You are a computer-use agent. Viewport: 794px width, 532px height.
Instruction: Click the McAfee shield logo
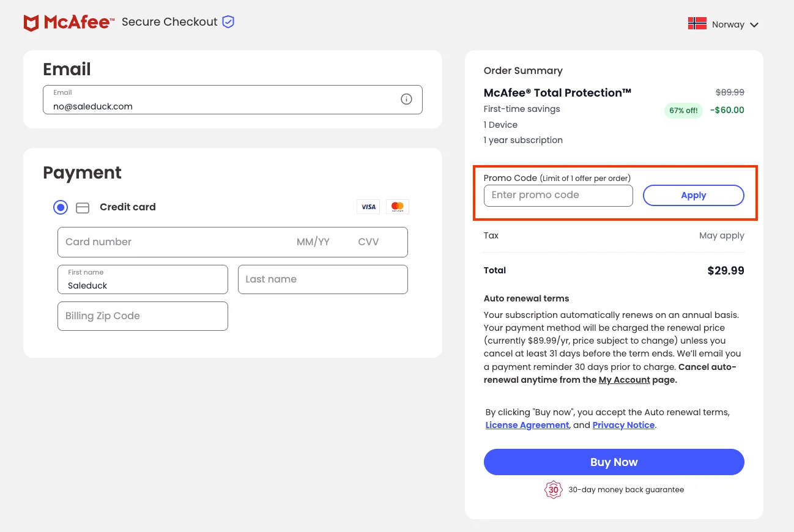31,23
